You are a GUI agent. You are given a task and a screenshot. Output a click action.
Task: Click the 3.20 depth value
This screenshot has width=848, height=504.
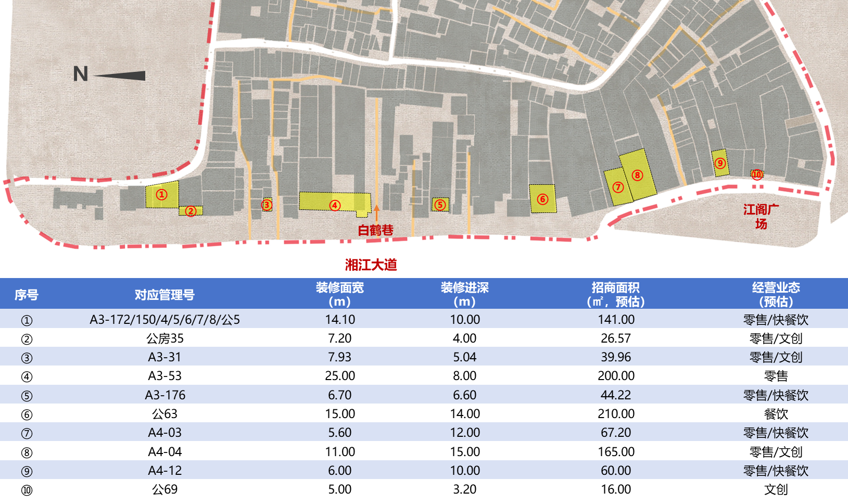pos(465,489)
